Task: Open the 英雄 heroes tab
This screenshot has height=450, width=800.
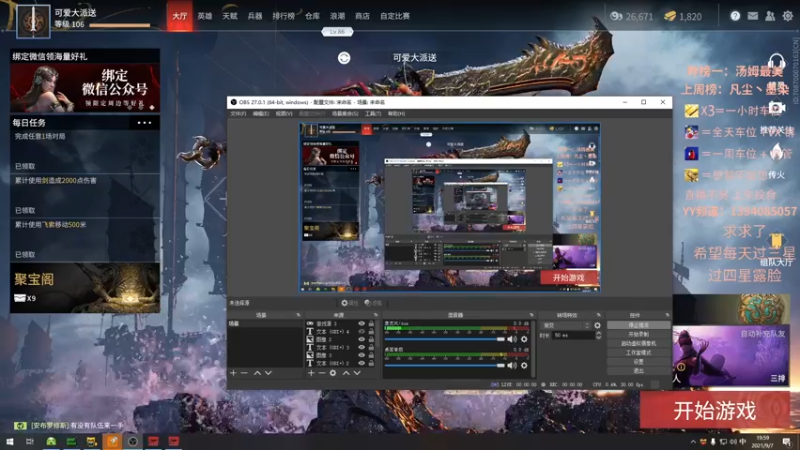Action: pos(205,16)
